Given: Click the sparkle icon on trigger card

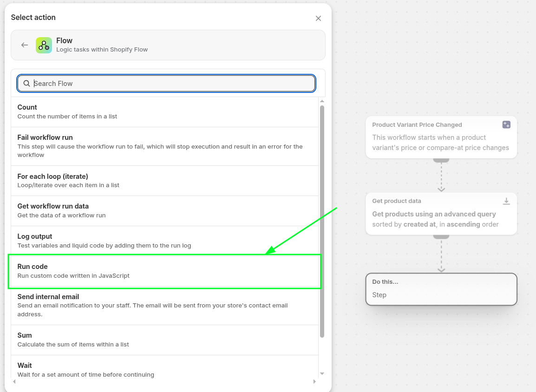Looking at the screenshot, I should tap(506, 124).
